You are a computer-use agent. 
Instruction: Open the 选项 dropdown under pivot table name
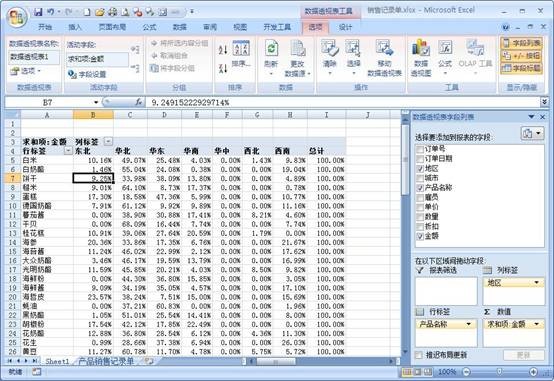[25, 71]
